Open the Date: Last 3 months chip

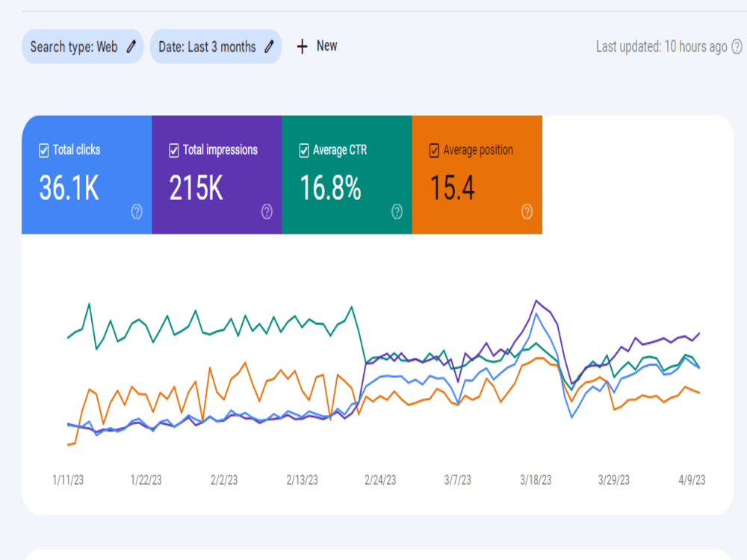[216, 46]
